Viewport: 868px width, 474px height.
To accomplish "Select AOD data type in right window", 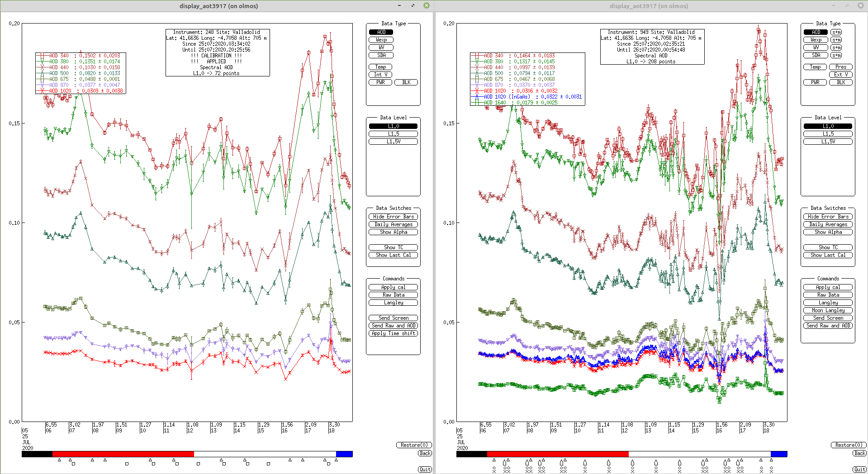I will click(816, 32).
